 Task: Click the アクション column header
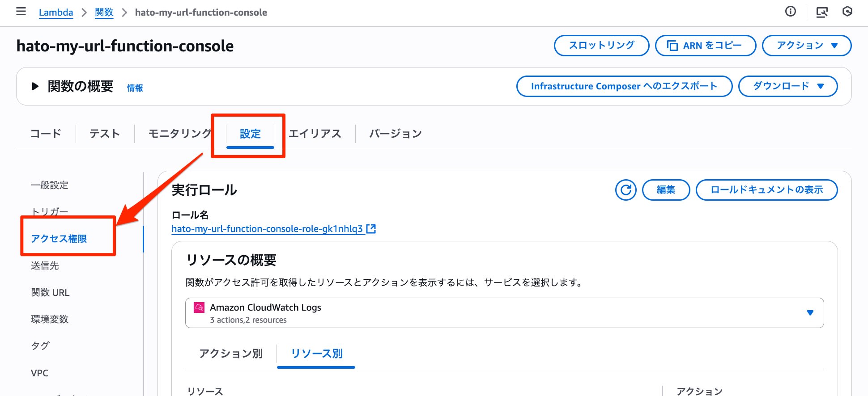[699, 391]
